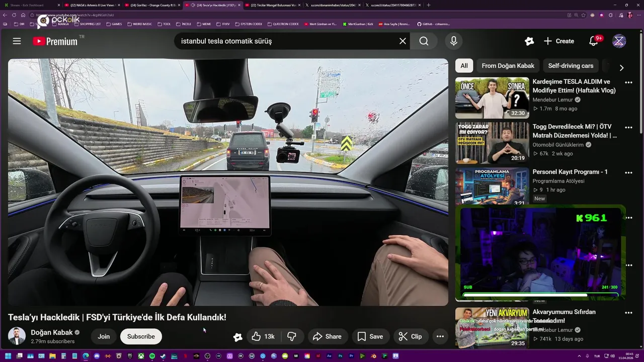The image size is (644, 362).
Task: Open Doğan Kabak channel avatar
Action: coord(17,336)
